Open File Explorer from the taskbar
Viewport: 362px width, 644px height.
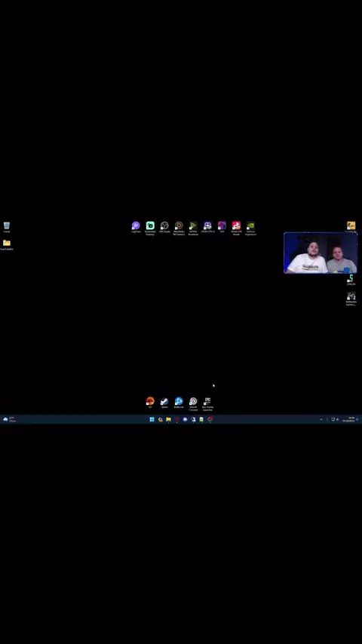168,419
